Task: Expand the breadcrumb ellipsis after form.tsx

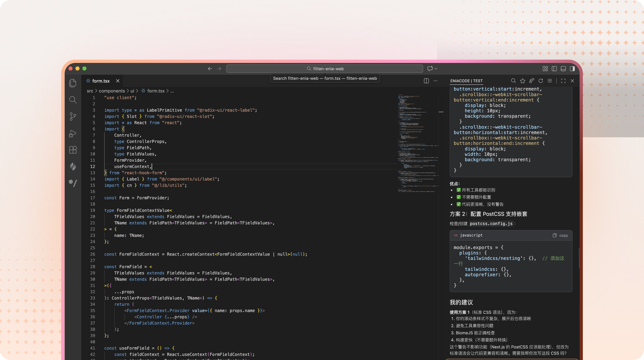Action: pyautogui.click(x=172, y=91)
